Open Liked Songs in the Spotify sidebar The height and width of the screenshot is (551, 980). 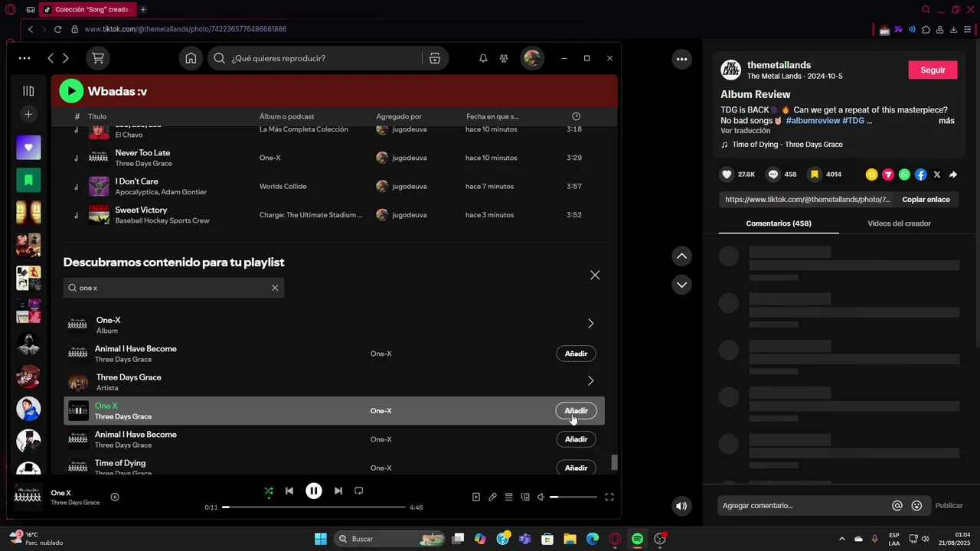point(28,148)
